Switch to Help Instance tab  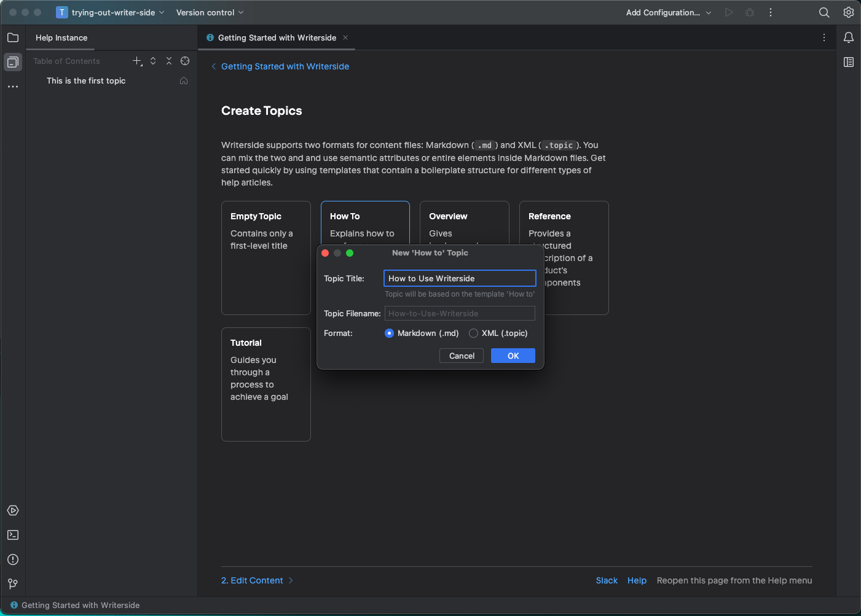[61, 37]
